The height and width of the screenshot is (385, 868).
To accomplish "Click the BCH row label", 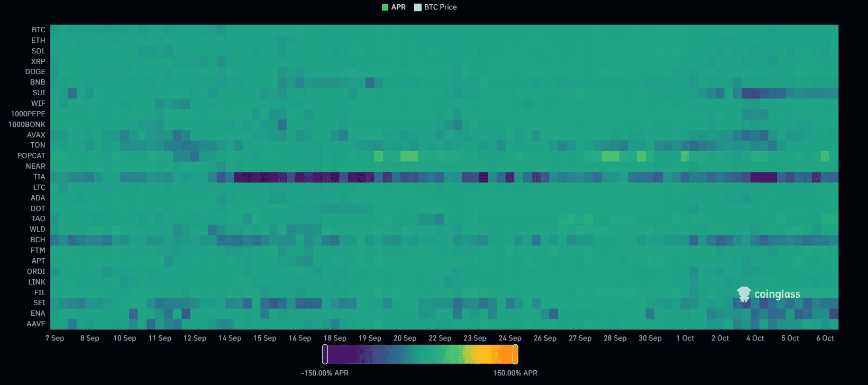I will click(x=38, y=240).
